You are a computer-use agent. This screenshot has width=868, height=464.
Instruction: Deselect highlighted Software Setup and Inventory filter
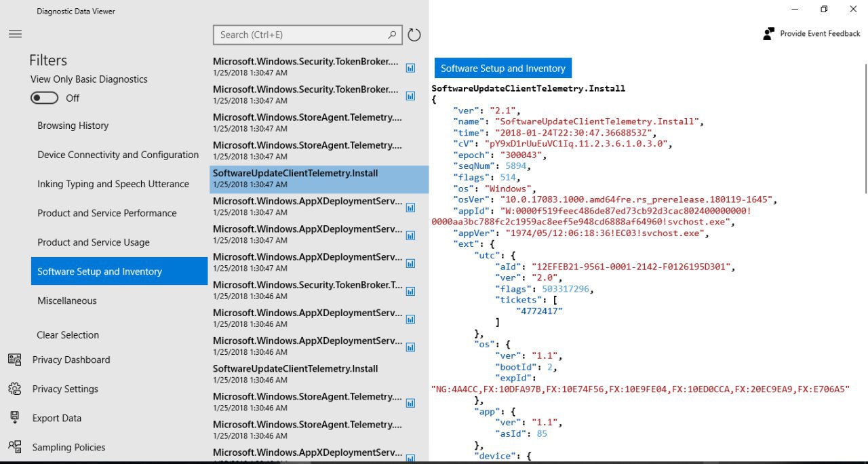pos(119,271)
